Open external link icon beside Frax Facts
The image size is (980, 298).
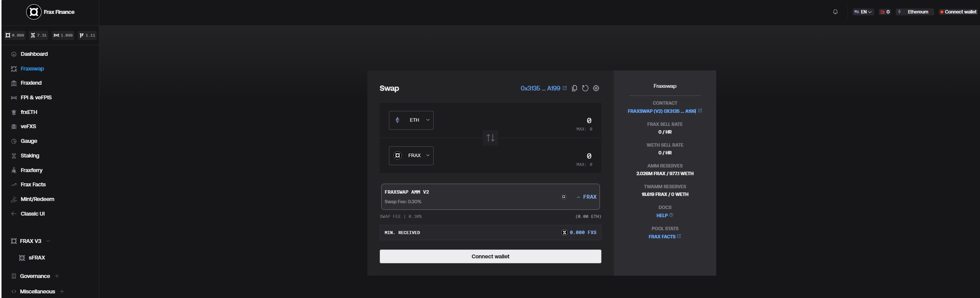679,236
